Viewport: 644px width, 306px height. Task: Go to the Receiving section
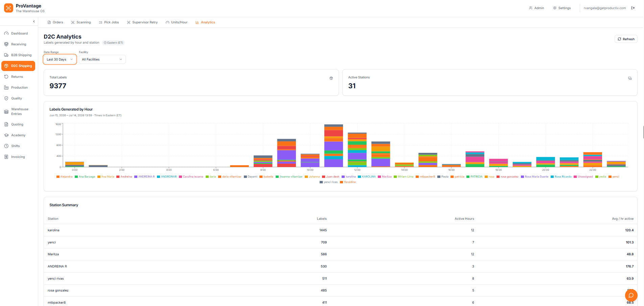tap(19, 44)
